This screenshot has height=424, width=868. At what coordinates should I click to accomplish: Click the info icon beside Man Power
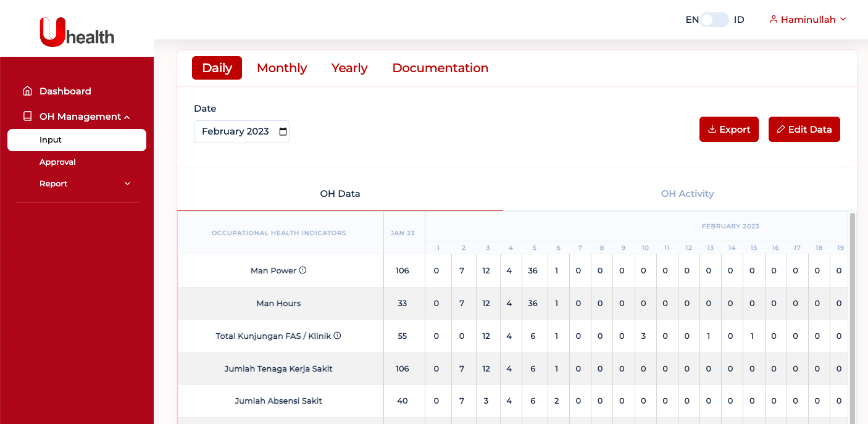pos(303,270)
